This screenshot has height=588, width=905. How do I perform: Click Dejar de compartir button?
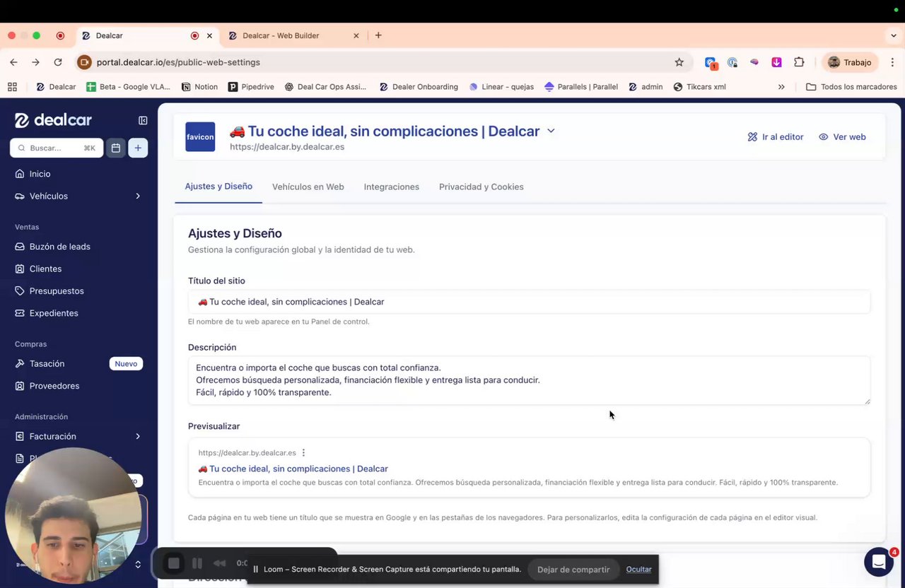[573, 570]
